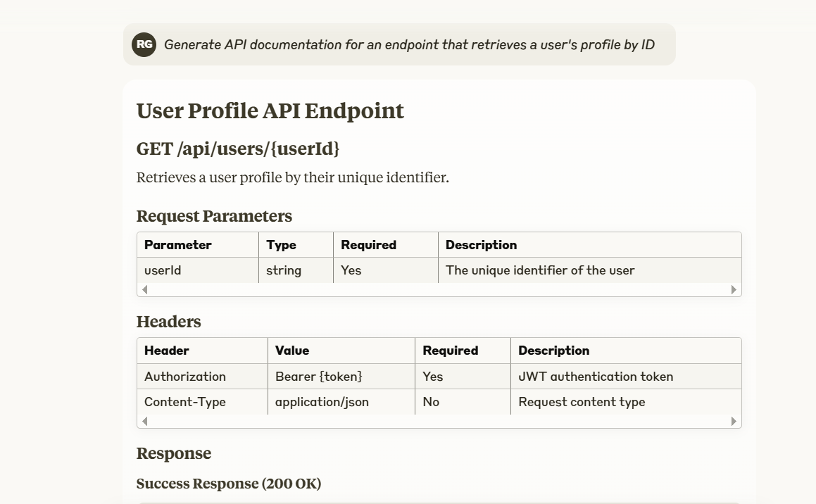
Task: Select the Type column header
Action: click(281, 245)
